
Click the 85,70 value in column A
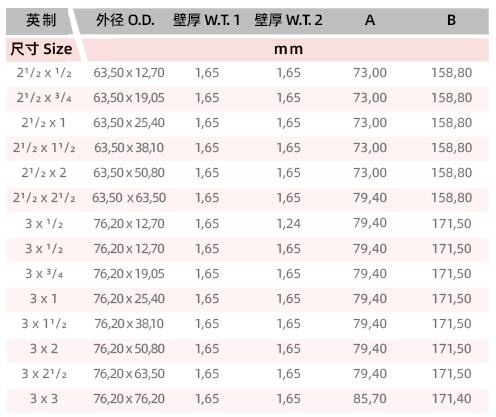pos(370,399)
